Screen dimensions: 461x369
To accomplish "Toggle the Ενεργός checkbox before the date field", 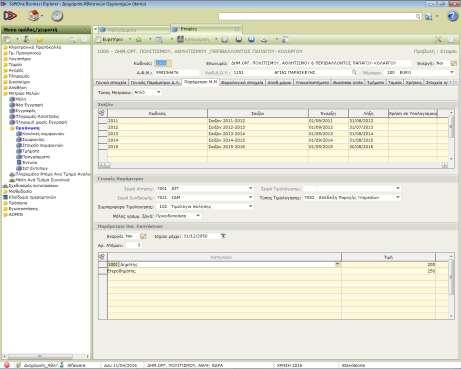I will (143, 236).
